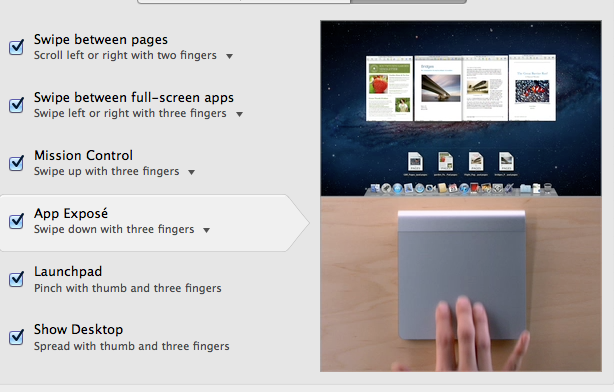The height and width of the screenshot is (392, 614).
Task: Click 'Pinch with thumb and three fingers' description
Action: (x=128, y=288)
